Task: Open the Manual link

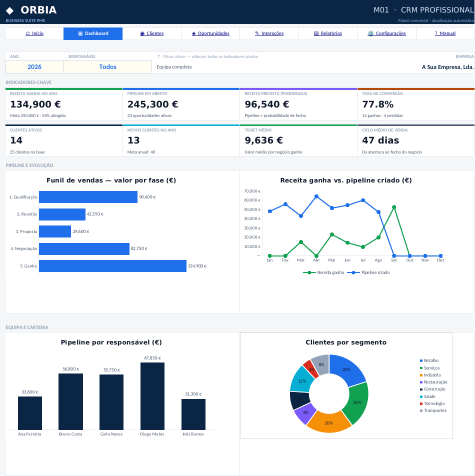Action: click(x=445, y=33)
